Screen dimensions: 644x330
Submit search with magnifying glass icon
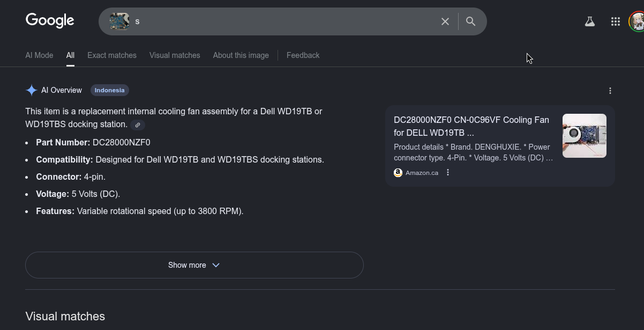click(470, 21)
